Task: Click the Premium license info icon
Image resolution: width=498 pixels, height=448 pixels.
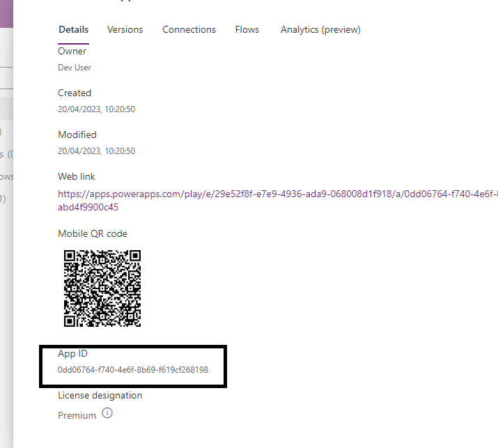Action: point(107,413)
